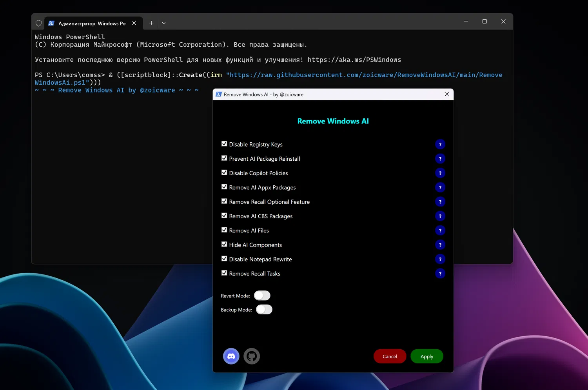Open help for Remove AI Appx Packages
The image size is (588, 390).
pos(440,188)
